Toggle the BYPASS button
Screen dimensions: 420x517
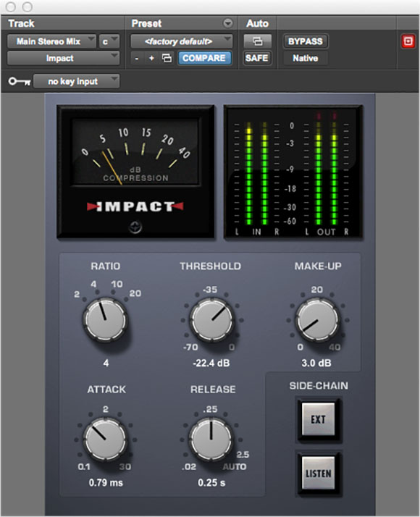point(306,41)
